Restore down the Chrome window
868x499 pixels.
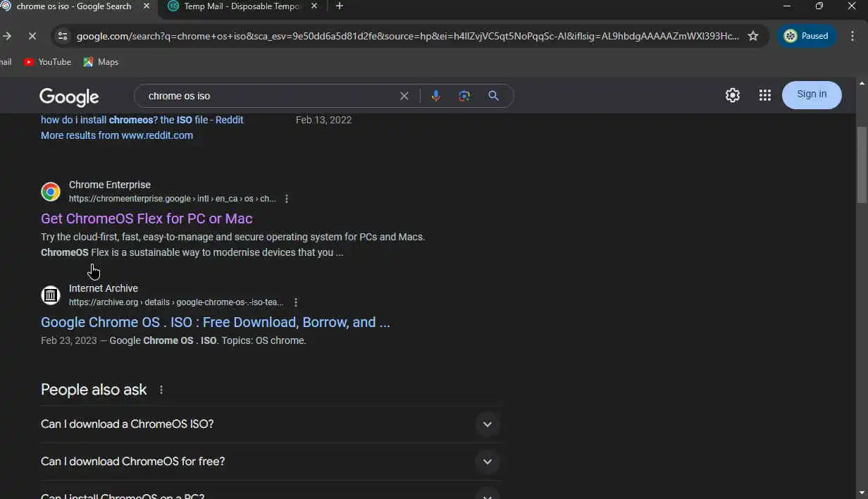pyautogui.click(x=819, y=6)
